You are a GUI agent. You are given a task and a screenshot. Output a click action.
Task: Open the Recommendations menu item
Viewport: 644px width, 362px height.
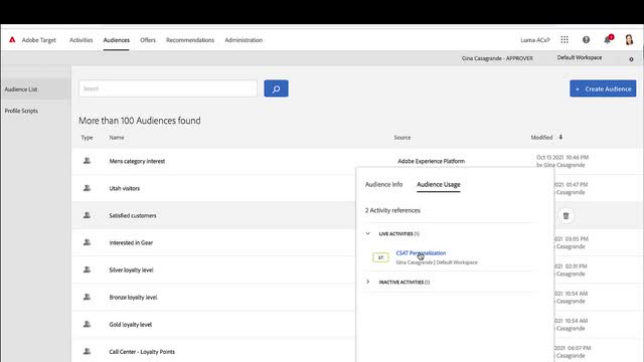click(190, 40)
